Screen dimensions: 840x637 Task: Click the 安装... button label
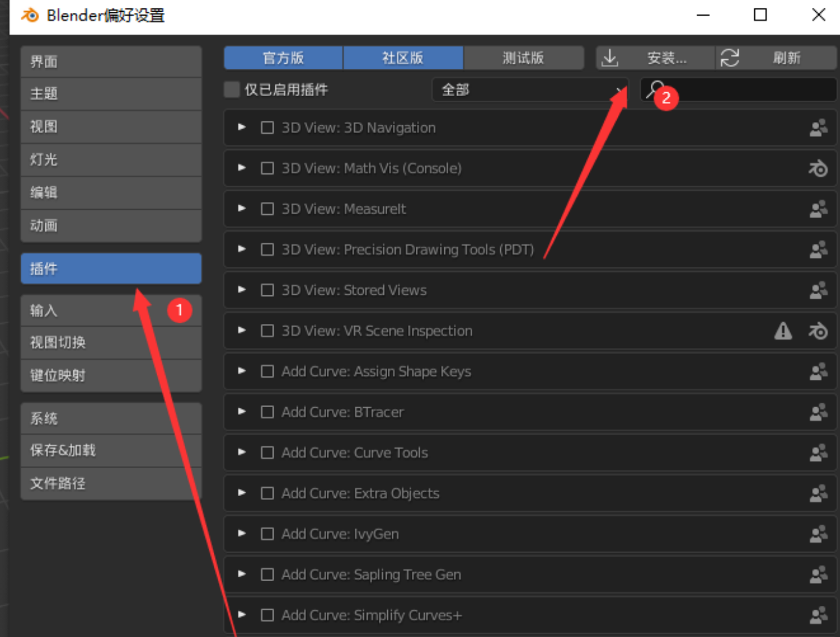point(667,58)
